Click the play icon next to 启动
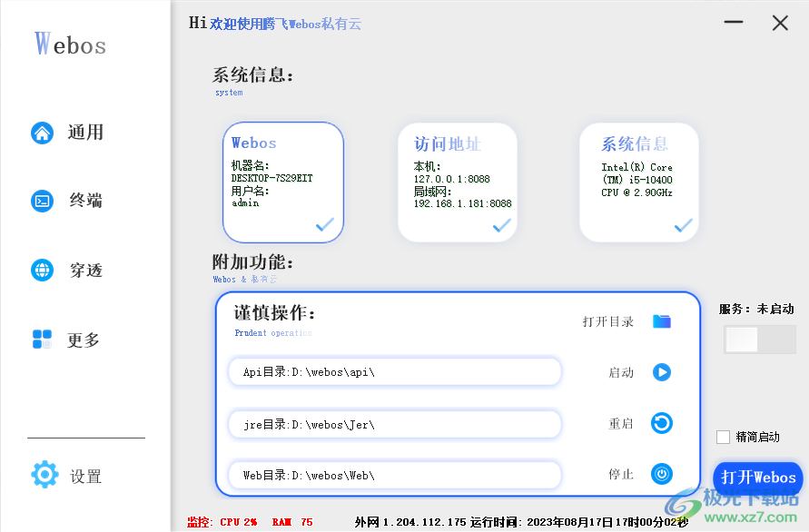 [661, 372]
